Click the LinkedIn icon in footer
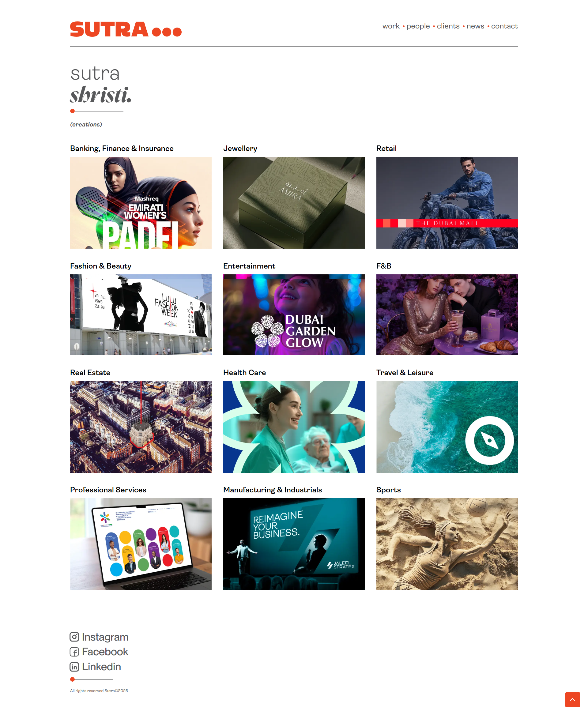 [74, 667]
